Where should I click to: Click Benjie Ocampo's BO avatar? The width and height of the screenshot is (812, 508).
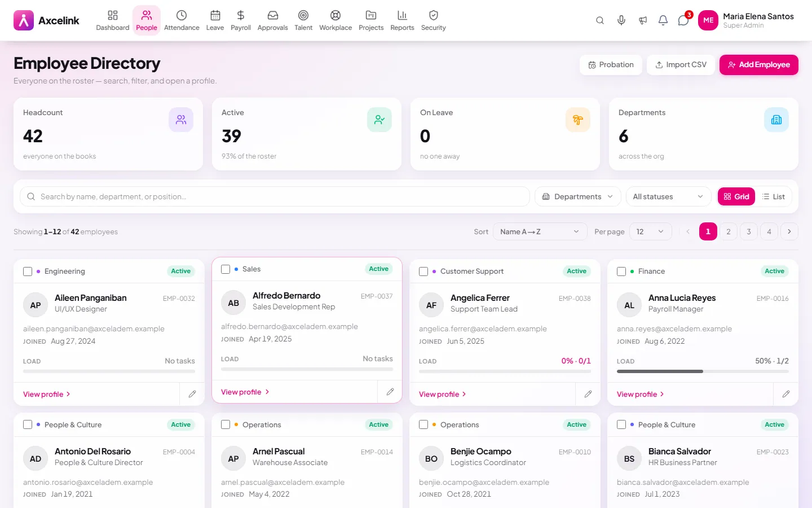431,459
